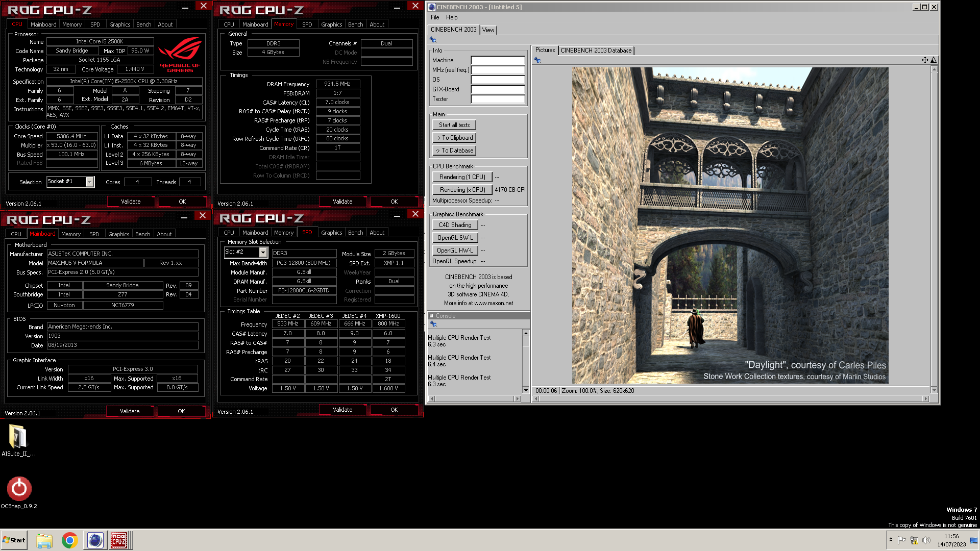Screen dimensions: 980x551
Task: Run the C4D Shading benchmark
Action: [x=455, y=225]
